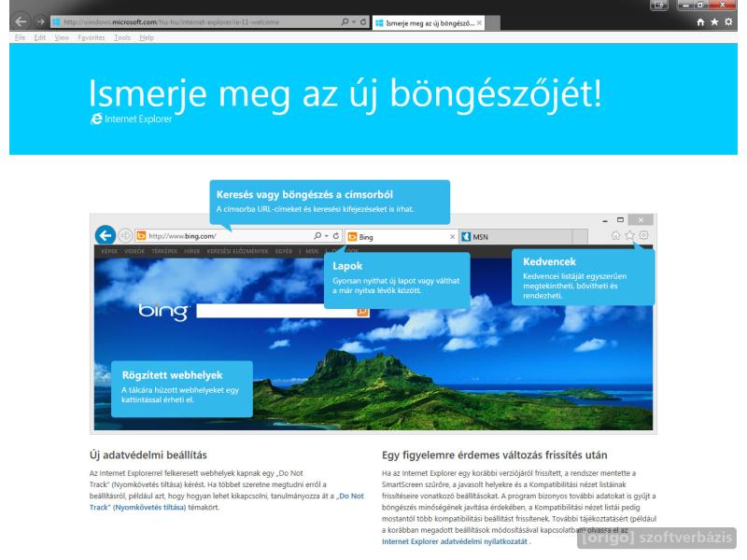Click the orange Bing search button
Screen dimensions: 747x560
pos(362,312)
